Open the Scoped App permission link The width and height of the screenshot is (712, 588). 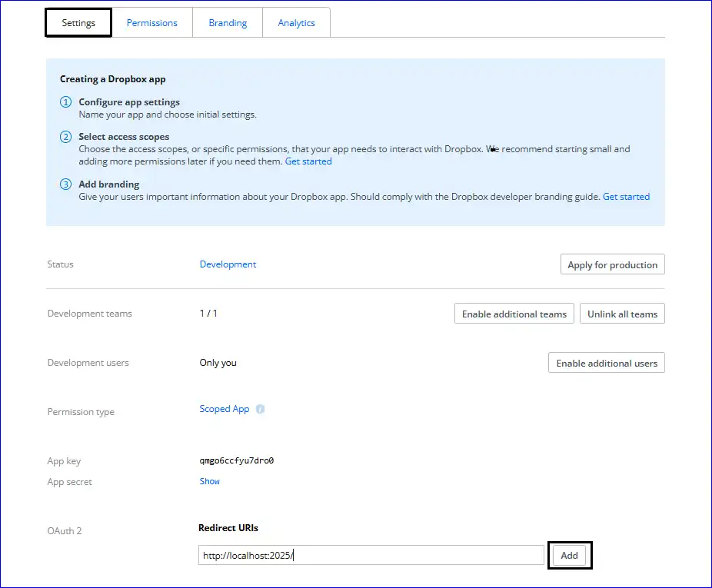coord(224,408)
